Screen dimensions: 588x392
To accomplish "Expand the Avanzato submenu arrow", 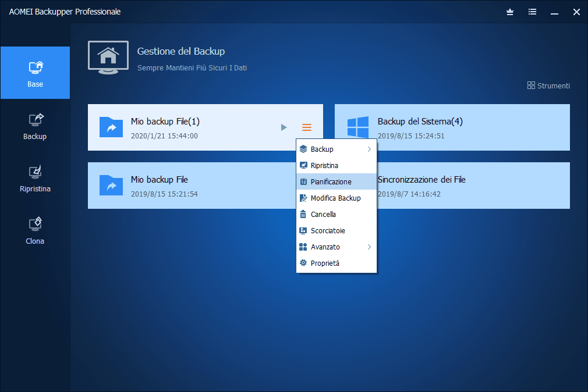I will point(369,247).
